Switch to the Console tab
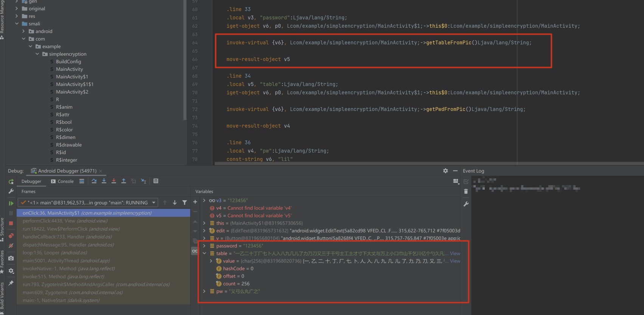 point(62,181)
